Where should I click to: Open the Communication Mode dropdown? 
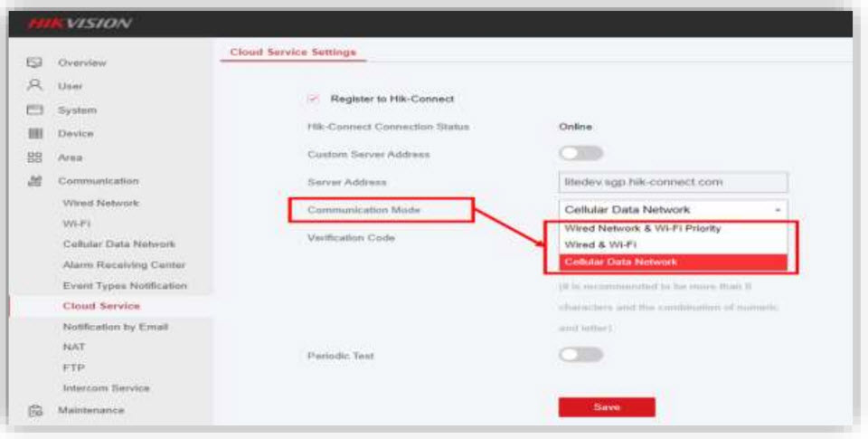(x=673, y=209)
